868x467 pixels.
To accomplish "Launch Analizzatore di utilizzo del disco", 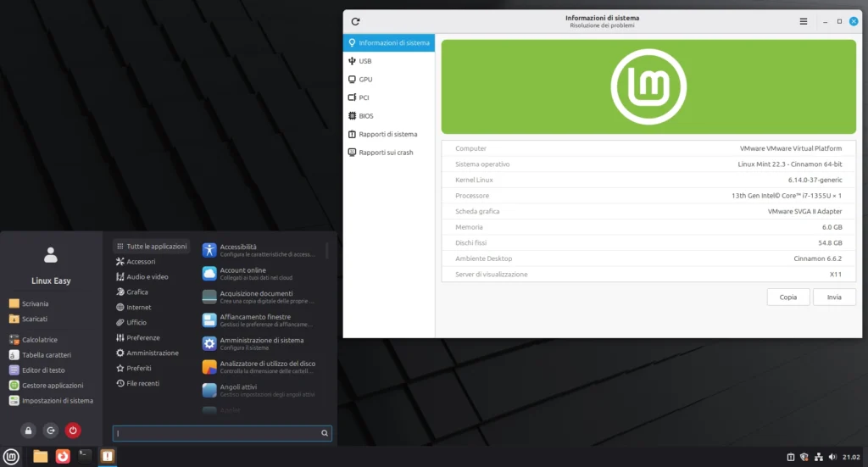I will tap(261, 367).
